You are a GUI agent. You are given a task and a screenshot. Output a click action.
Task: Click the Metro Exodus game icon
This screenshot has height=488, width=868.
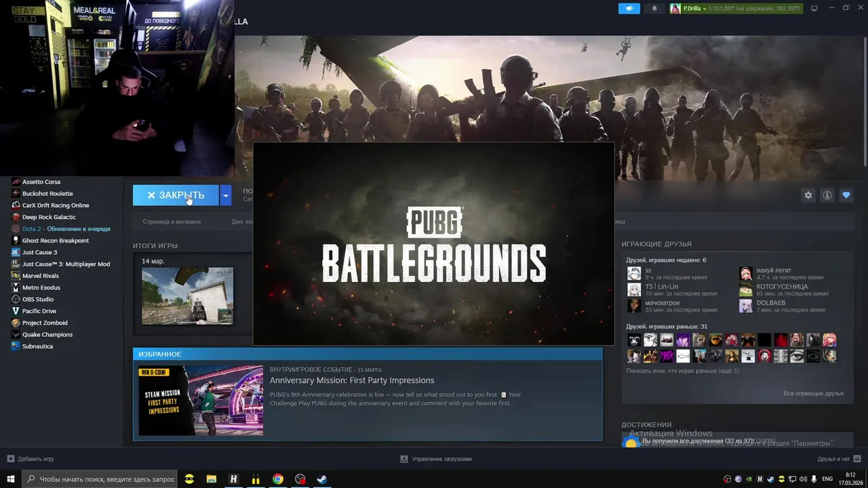[16, 287]
